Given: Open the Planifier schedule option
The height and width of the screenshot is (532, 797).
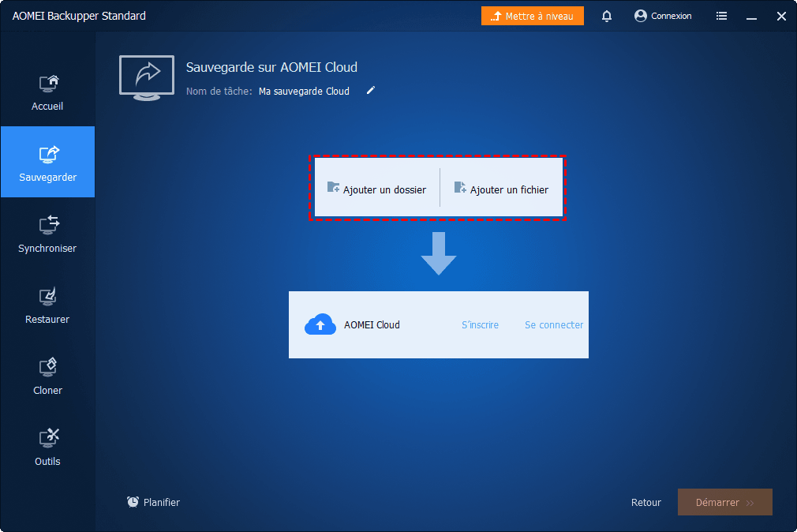Looking at the screenshot, I should (x=154, y=503).
